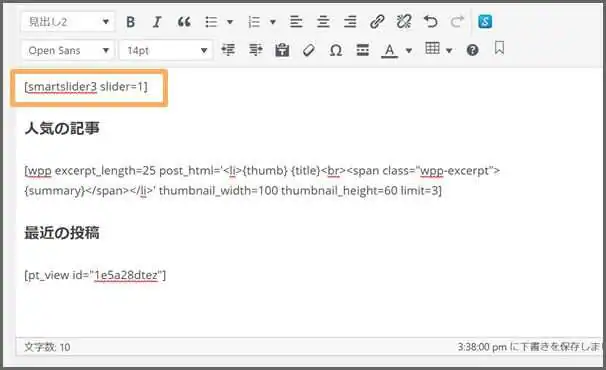This screenshot has height=370, width=606.
Task: Click the smartslider3 shortcode text line
Action: 86,87
